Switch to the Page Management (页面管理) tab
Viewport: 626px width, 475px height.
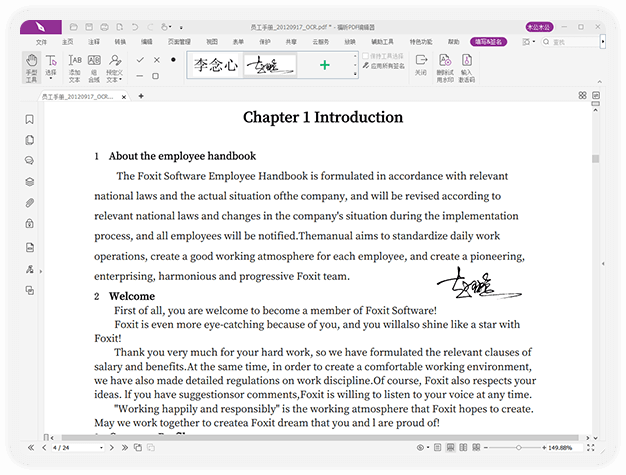[179, 42]
